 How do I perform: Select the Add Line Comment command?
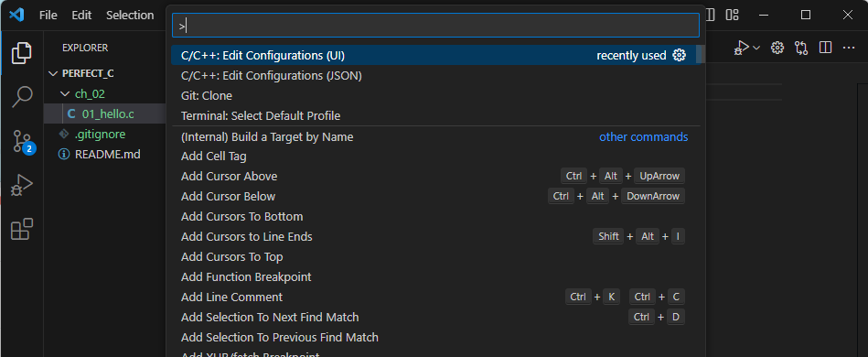pyautogui.click(x=435, y=297)
